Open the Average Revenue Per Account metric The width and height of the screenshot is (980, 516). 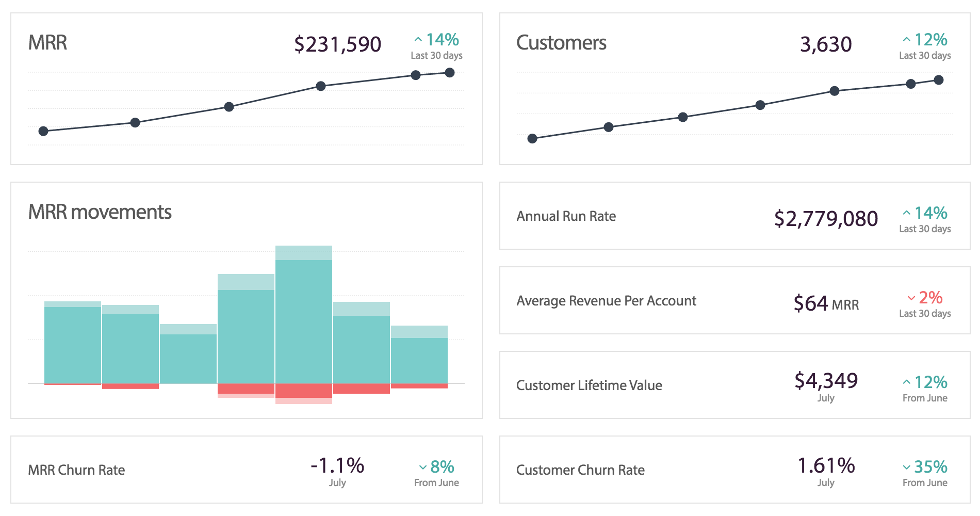(606, 301)
